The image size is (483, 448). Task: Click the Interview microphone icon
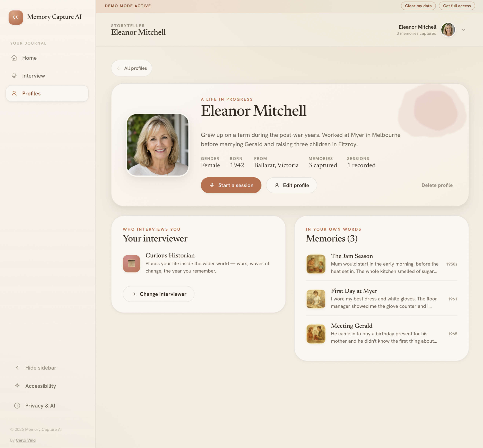[14, 76]
